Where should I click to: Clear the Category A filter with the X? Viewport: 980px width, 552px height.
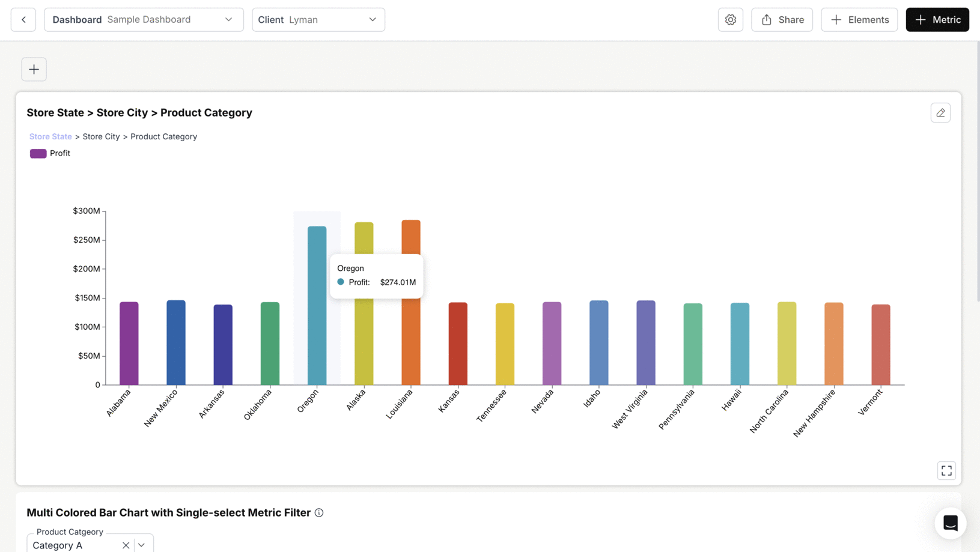coord(126,545)
